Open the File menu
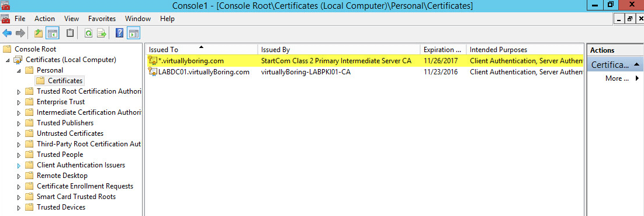The width and height of the screenshot is (644, 216). click(x=20, y=19)
